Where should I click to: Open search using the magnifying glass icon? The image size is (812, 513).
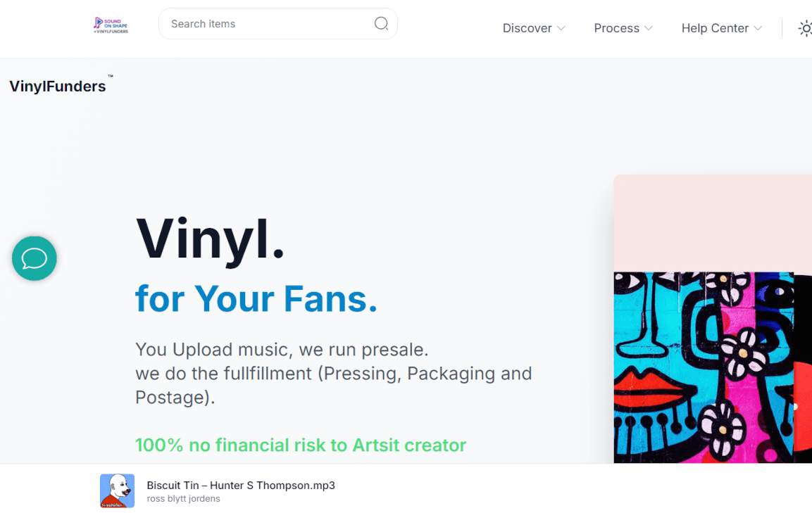tap(381, 23)
